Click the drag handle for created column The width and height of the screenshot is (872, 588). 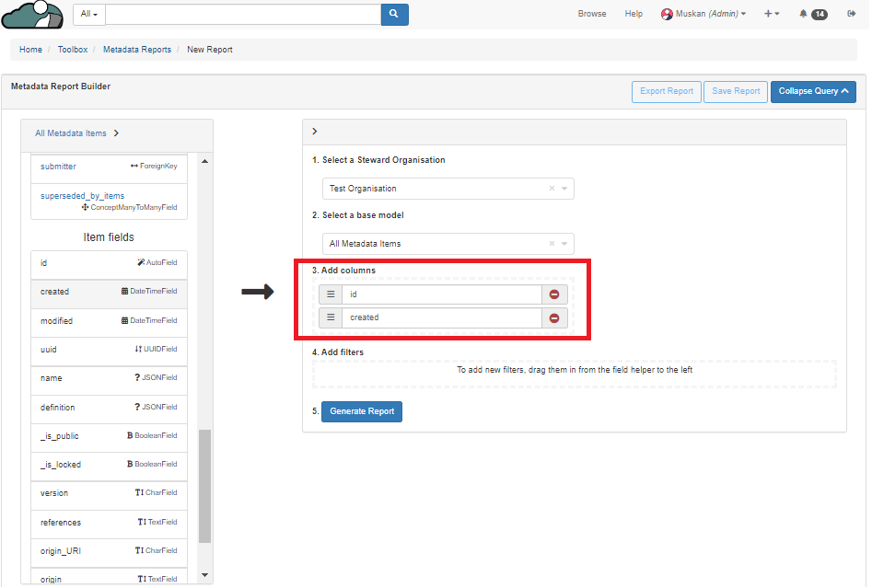tap(331, 317)
